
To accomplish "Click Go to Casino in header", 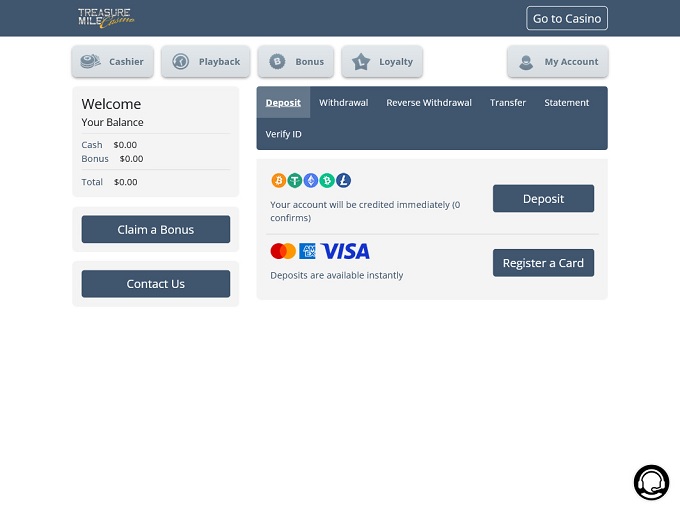I will point(567,19).
